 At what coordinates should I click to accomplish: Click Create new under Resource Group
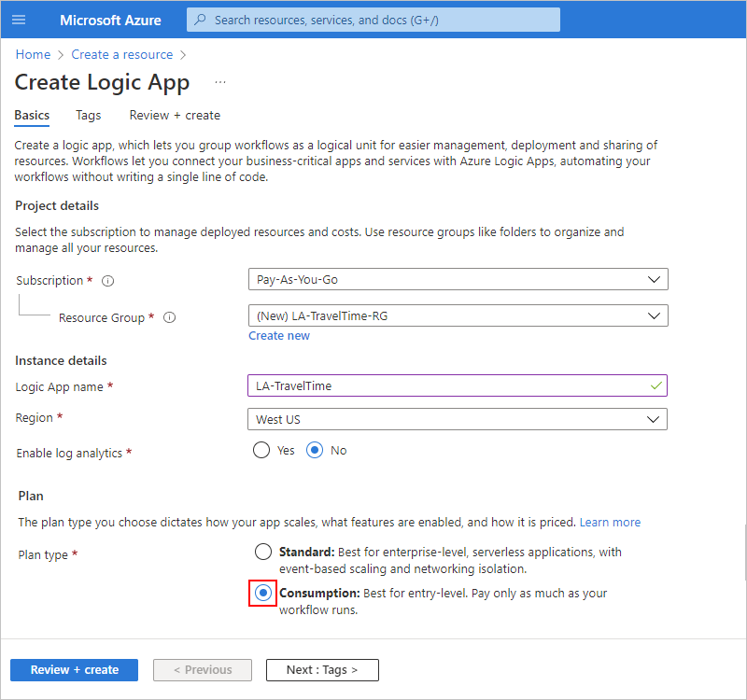coord(278,335)
